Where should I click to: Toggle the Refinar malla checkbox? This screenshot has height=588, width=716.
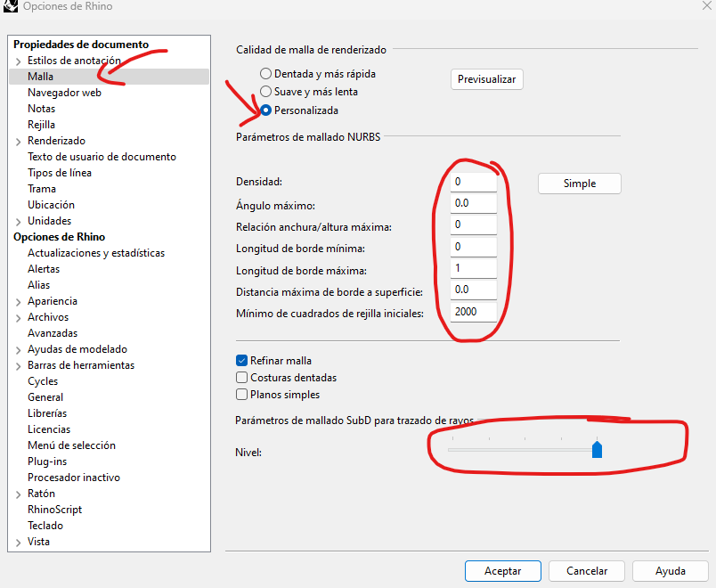[x=241, y=361]
